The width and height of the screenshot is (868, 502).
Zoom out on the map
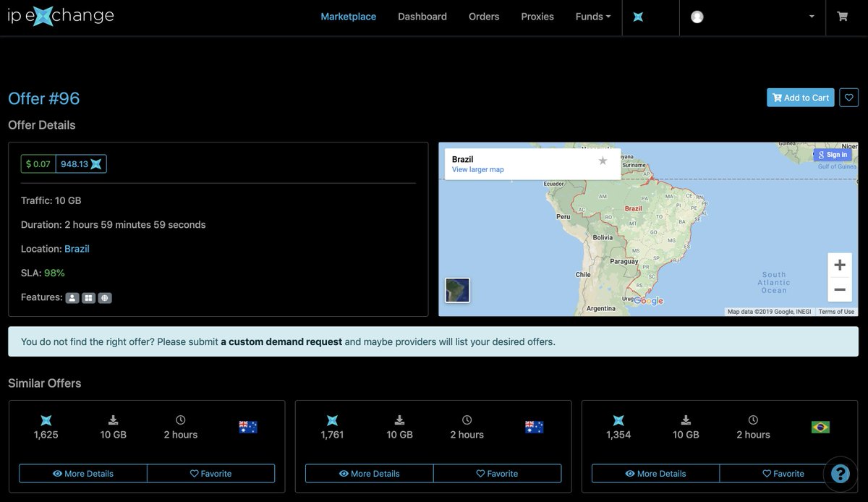(840, 289)
